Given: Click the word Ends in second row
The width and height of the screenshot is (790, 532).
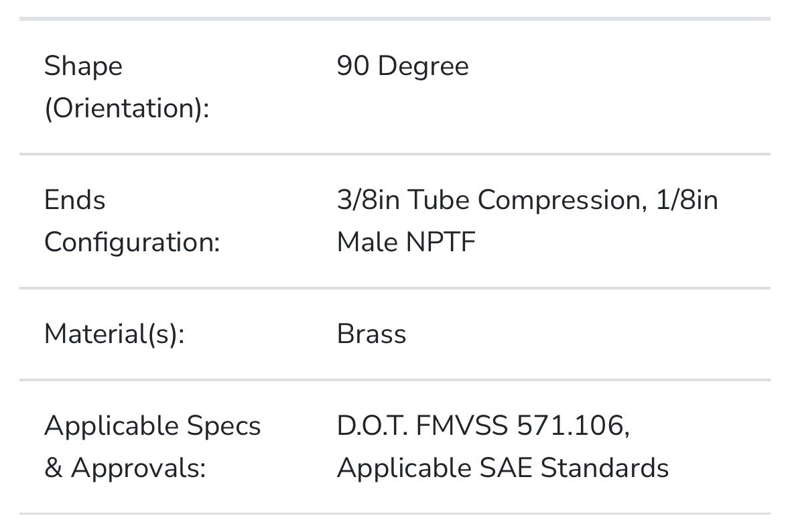Looking at the screenshot, I should pyautogui.click(x=74, y=200).
